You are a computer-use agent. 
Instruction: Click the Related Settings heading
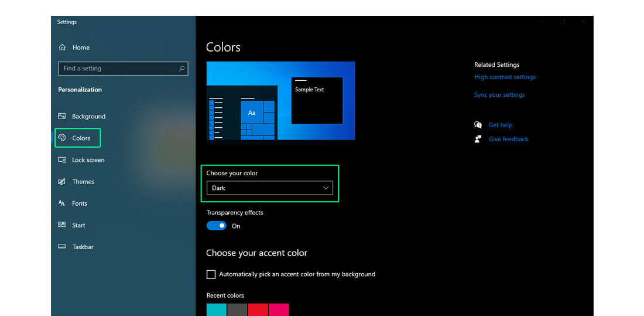click(x=497, y=64)
